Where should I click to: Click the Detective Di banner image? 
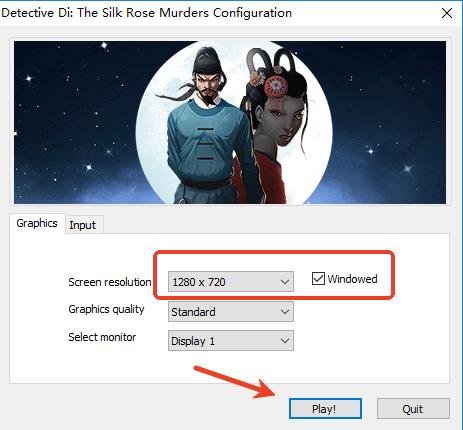(230, 122)
